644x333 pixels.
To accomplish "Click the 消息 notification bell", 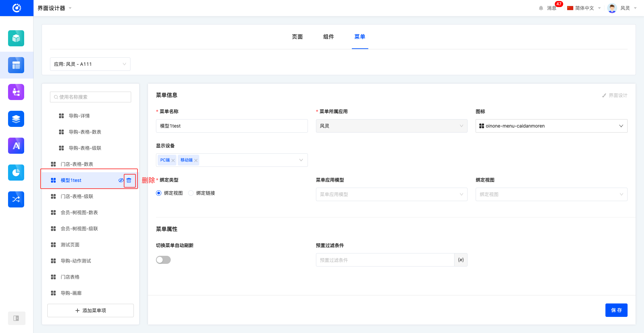I will pyautogui.click(x=541, y=8).
